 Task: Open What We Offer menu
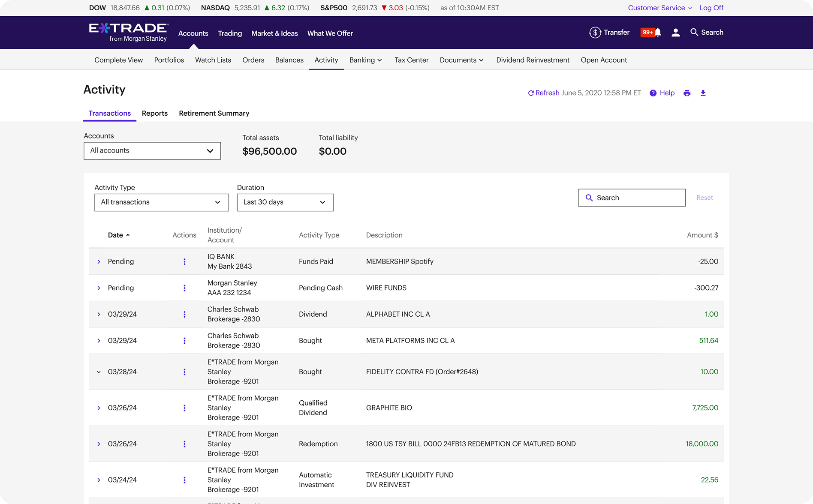click(x=330, y=33)
